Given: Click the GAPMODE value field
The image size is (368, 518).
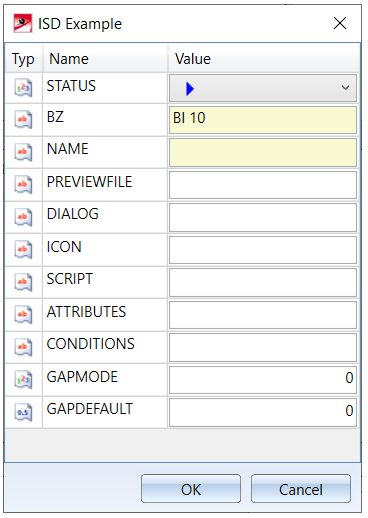Looking at the screenshot, I should point(263,380).
